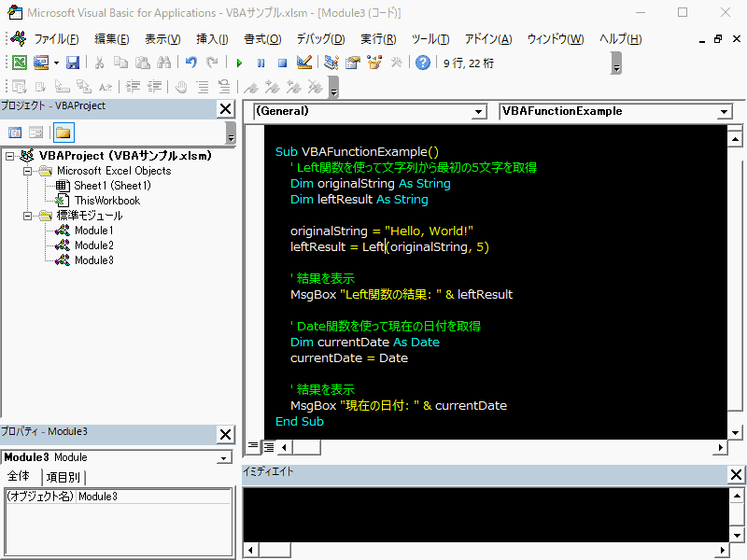The width and height of the screenshot is (747, 560).
Task: Toggle Design Mode icon
Action: click(x=304, y=63)
